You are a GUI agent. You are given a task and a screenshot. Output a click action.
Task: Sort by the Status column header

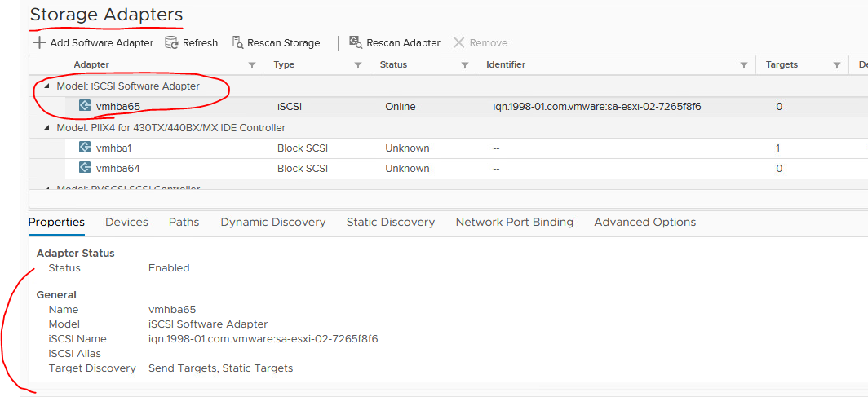click(393, 64)
